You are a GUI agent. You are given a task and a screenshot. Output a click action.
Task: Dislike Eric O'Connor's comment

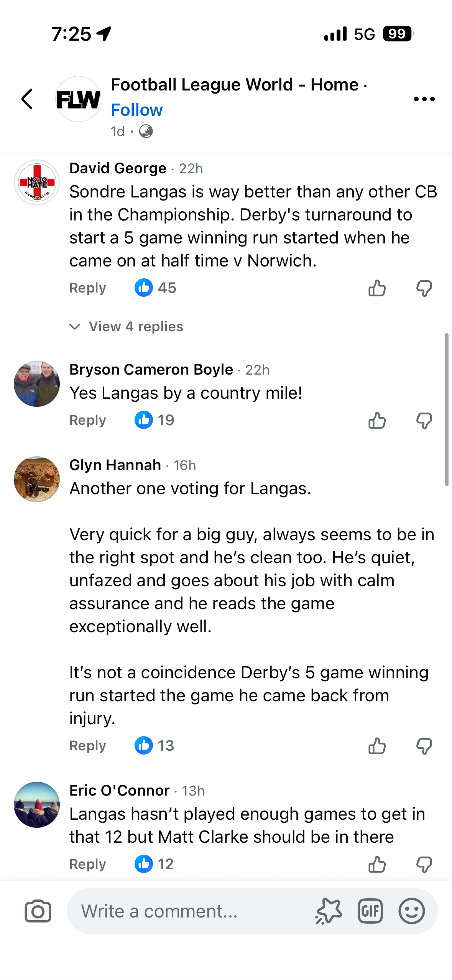(424, 865)
